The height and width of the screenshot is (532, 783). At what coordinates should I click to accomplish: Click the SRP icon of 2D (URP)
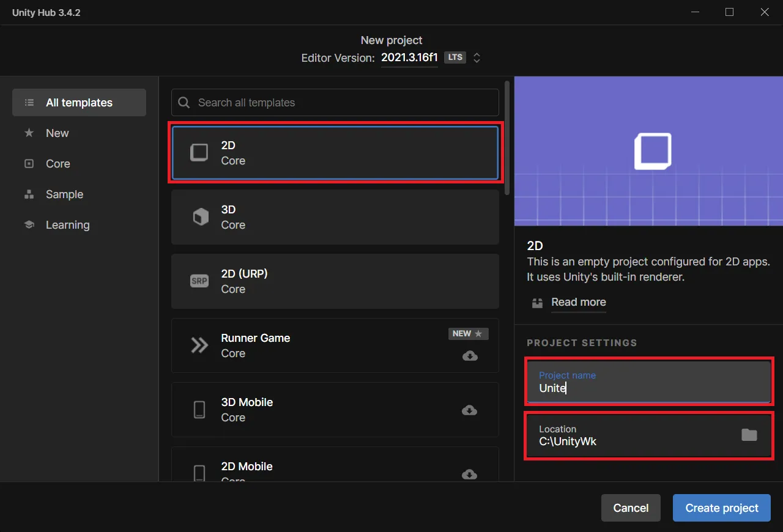[199, 281]
